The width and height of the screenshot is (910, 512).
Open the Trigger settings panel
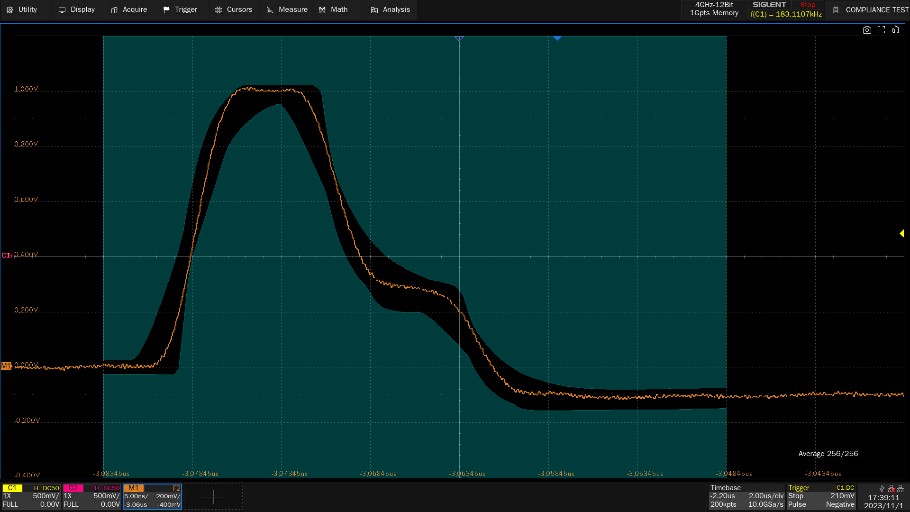pyautogui.click(x=820, y=495)
